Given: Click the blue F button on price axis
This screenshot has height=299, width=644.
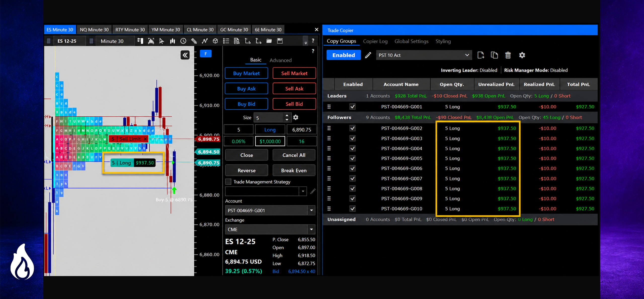Looking at the screenshot, I should pos(206,54).
